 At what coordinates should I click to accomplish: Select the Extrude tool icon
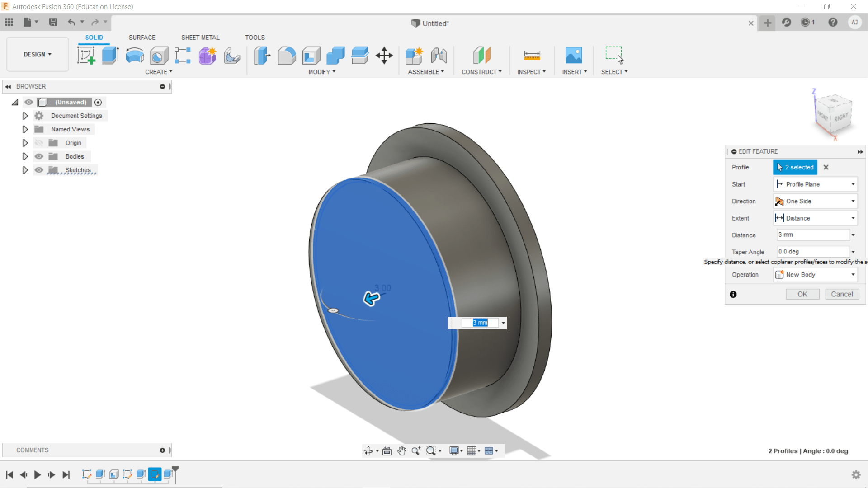point(110,56)
